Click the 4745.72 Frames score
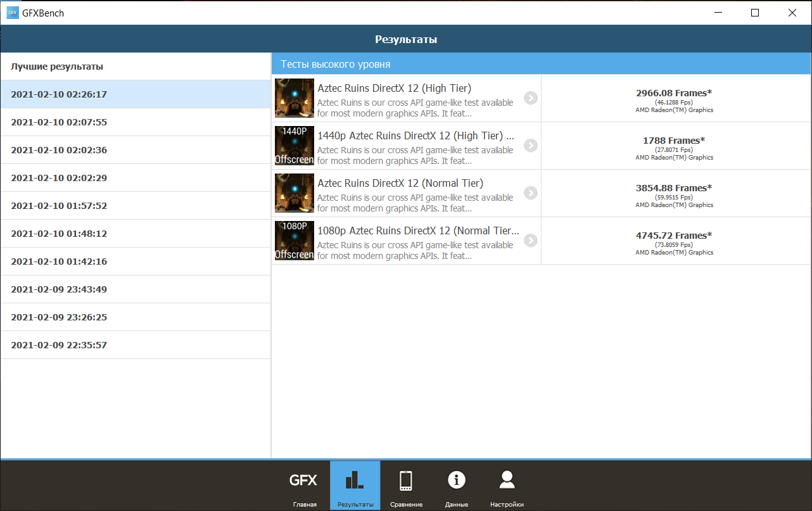The height and width of the screenshot is (511, 812). tap(674, 236)
